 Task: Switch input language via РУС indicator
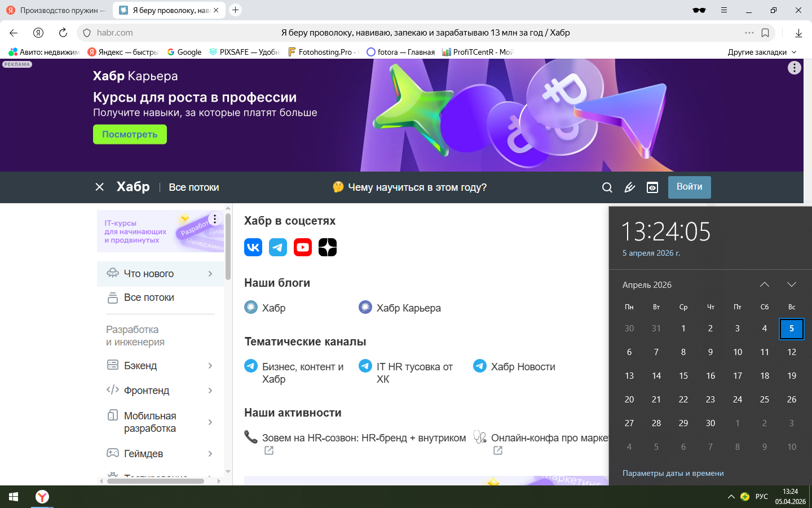[x=762, y=497]
